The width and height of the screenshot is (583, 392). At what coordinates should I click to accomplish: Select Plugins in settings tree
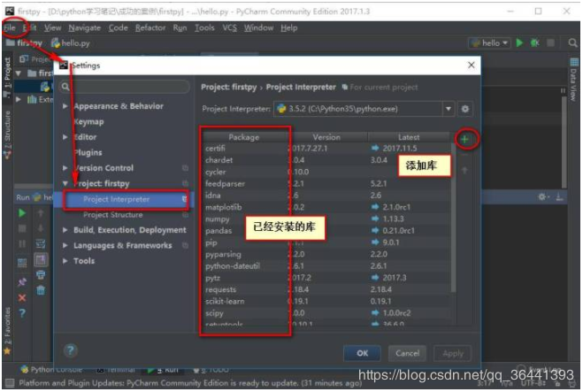88,153
